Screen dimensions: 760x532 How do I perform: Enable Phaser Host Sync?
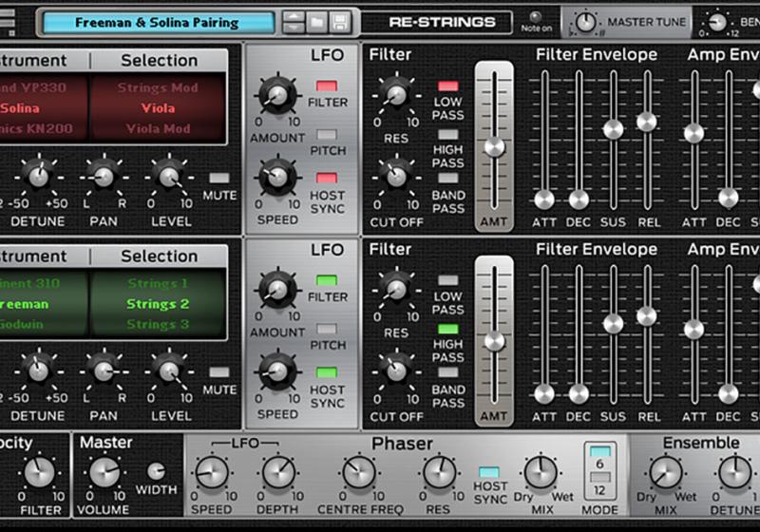coord(490,472)
